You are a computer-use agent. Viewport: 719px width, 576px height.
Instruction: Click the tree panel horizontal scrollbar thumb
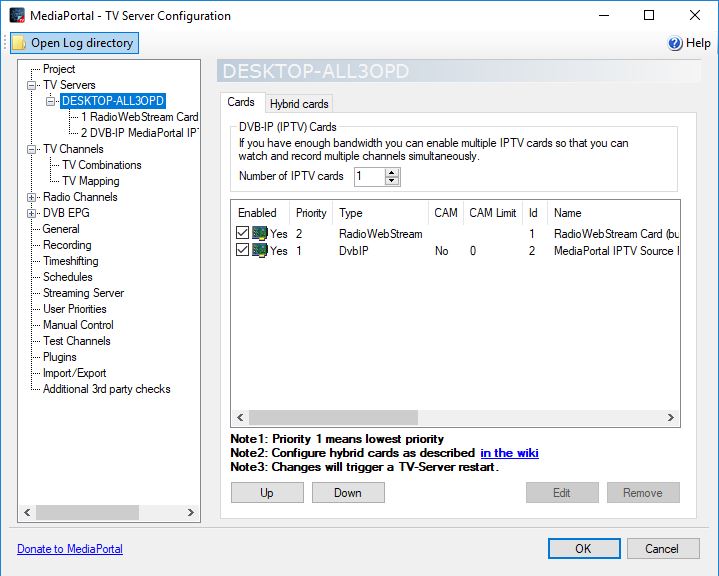pyautogui.click(x=87, y=512)
